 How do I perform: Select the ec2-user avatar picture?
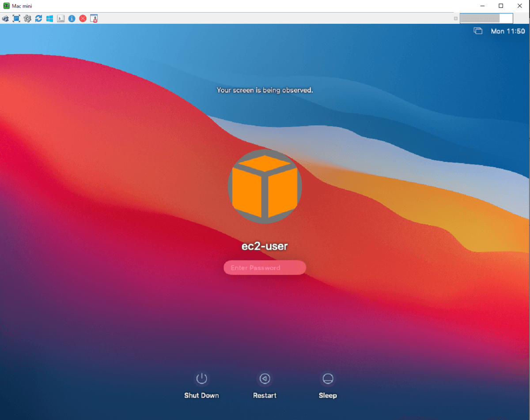(265, 187)
